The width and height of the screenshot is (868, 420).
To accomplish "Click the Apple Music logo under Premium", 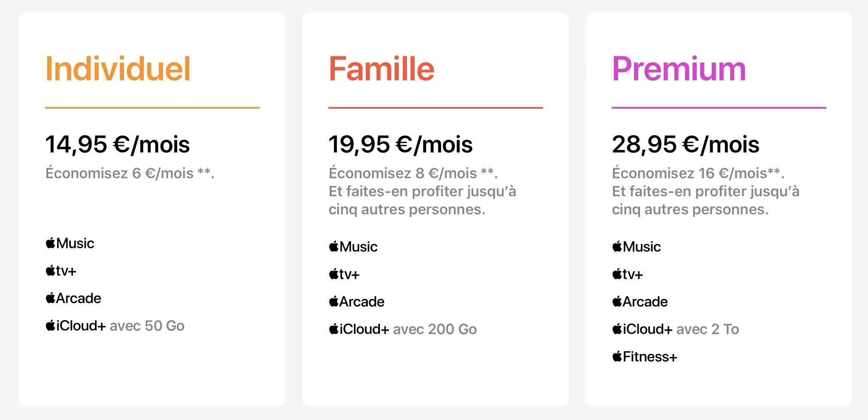I will tap(637, 247).
